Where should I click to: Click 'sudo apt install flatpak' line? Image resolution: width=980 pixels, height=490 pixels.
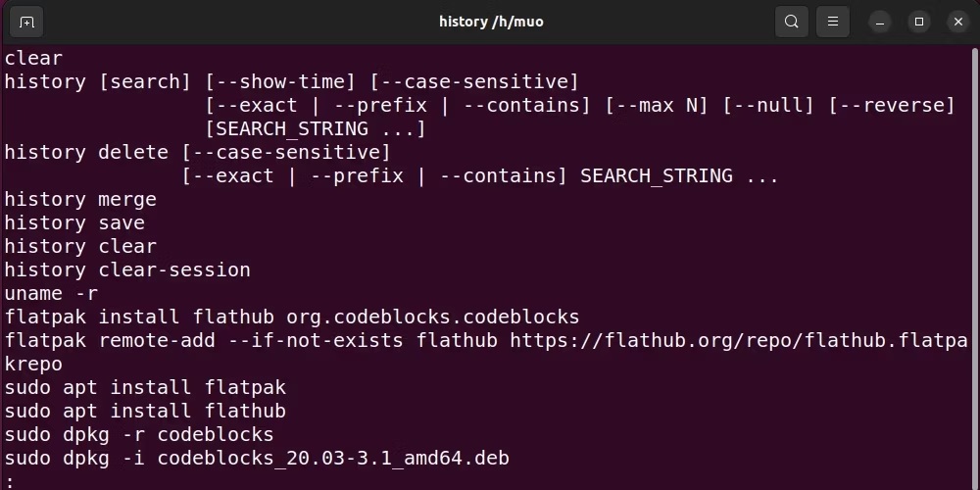point(145,388)
